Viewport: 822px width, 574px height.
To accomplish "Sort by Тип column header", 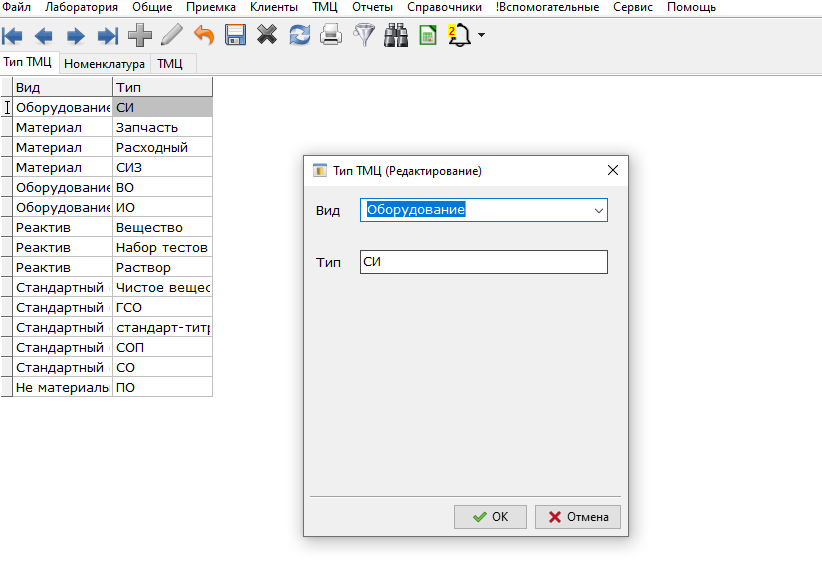I will click(x=163, y=88).
